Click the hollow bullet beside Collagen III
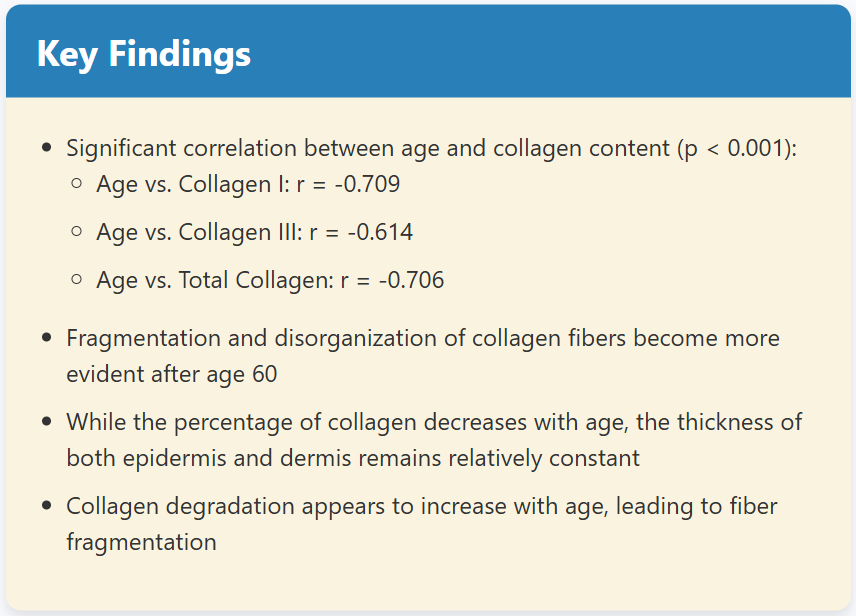Image resolution: width=856 pixels, height=616 pixels. coord(76,232)
